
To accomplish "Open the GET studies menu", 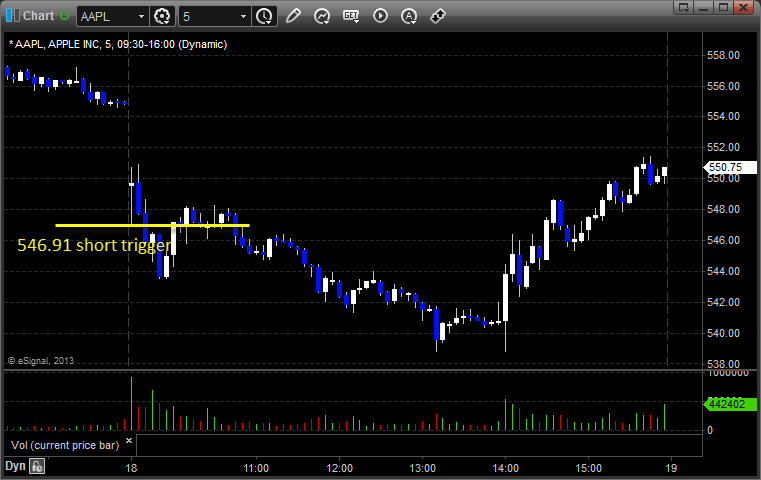I will click(x=351, y=16).
